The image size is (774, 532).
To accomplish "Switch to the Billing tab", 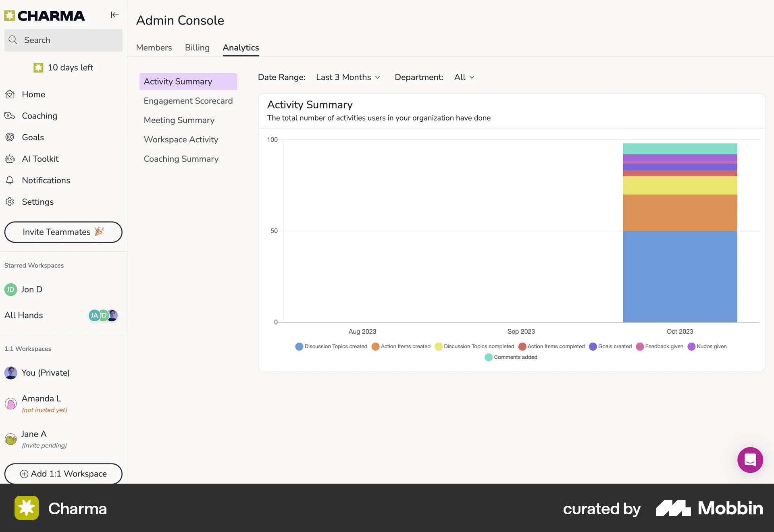I will coord(197,48).
